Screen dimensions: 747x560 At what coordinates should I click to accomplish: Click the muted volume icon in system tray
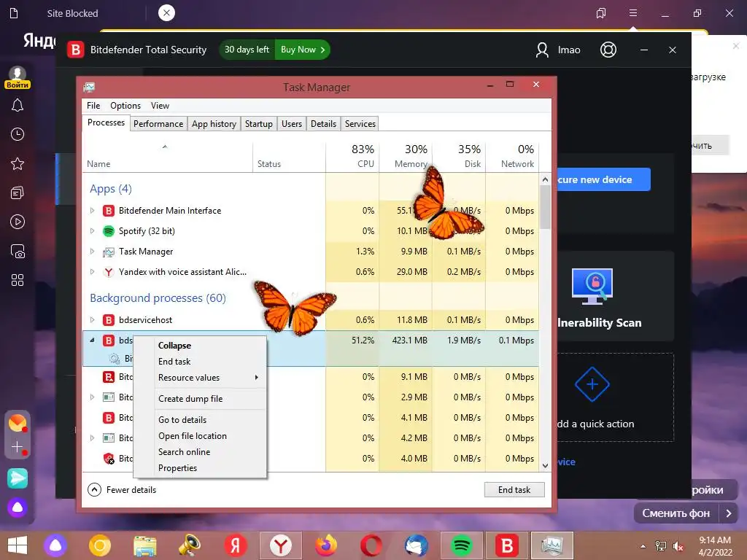pyautogui.click(x=678, y=546)
